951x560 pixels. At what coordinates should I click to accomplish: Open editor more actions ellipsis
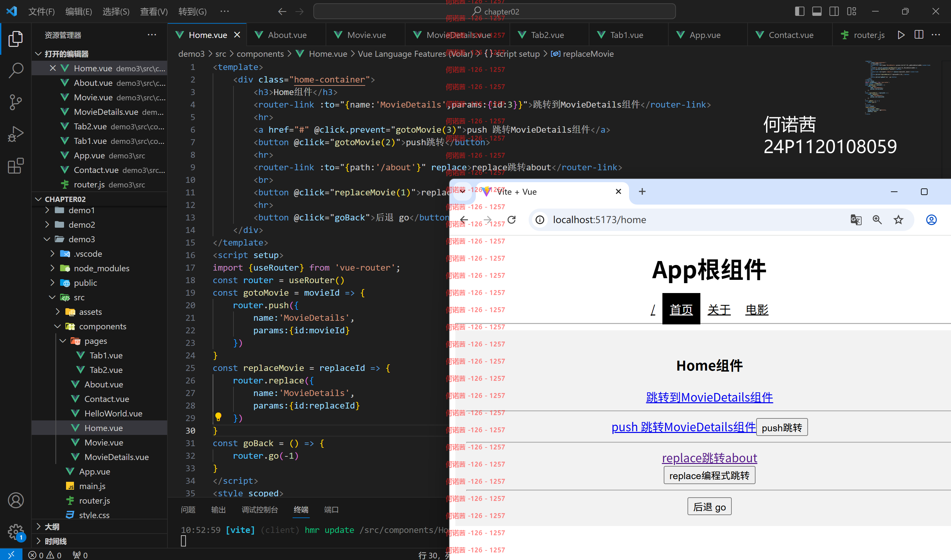pyautogui.click(x=936, y=35)
